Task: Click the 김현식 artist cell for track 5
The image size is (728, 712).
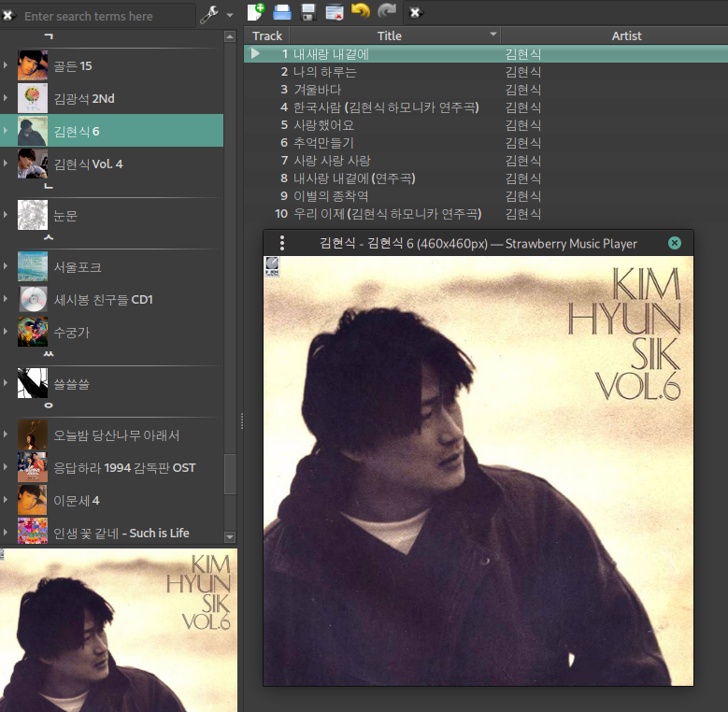Action: point(523,125)
